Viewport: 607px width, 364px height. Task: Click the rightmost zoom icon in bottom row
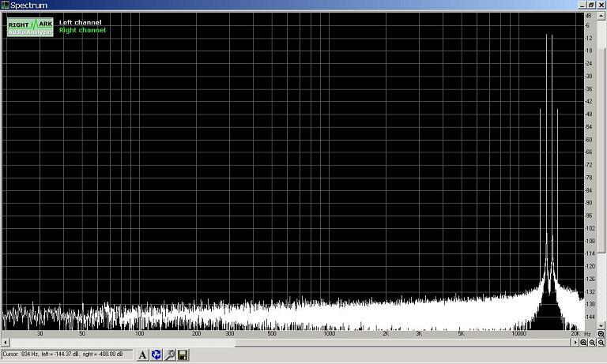601,343
